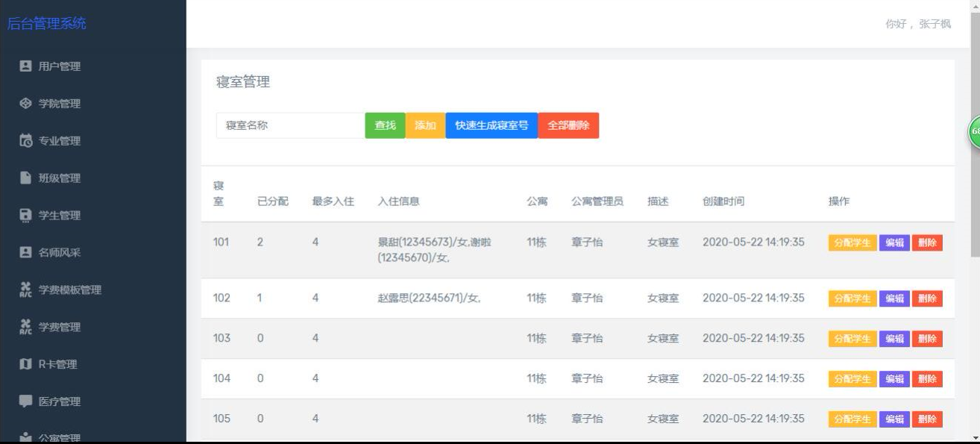Click the 学费管理 sidebar icon
This screenshot has width=980, height=444.
click(25, 328)
